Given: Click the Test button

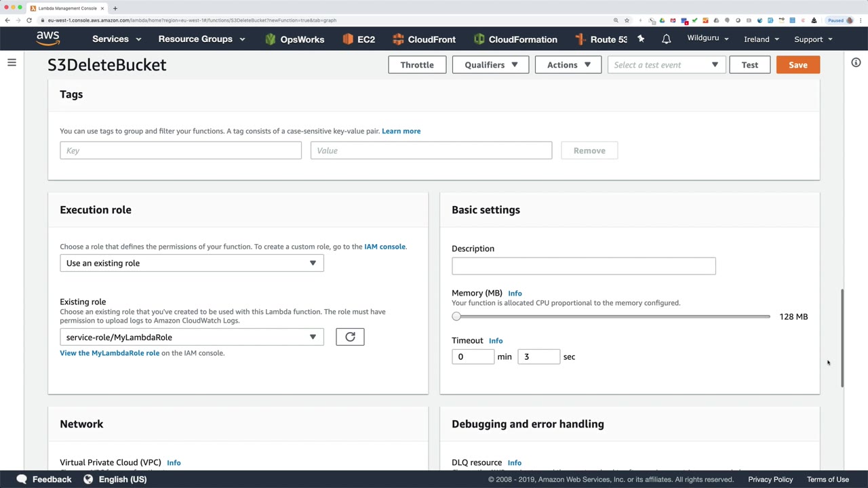Looking at the screenshot, I should pos(750,65).
